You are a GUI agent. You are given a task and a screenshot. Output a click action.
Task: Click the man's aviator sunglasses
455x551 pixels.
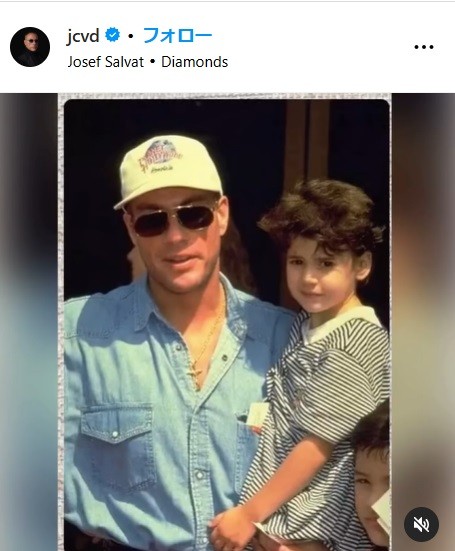click(174, 220)
